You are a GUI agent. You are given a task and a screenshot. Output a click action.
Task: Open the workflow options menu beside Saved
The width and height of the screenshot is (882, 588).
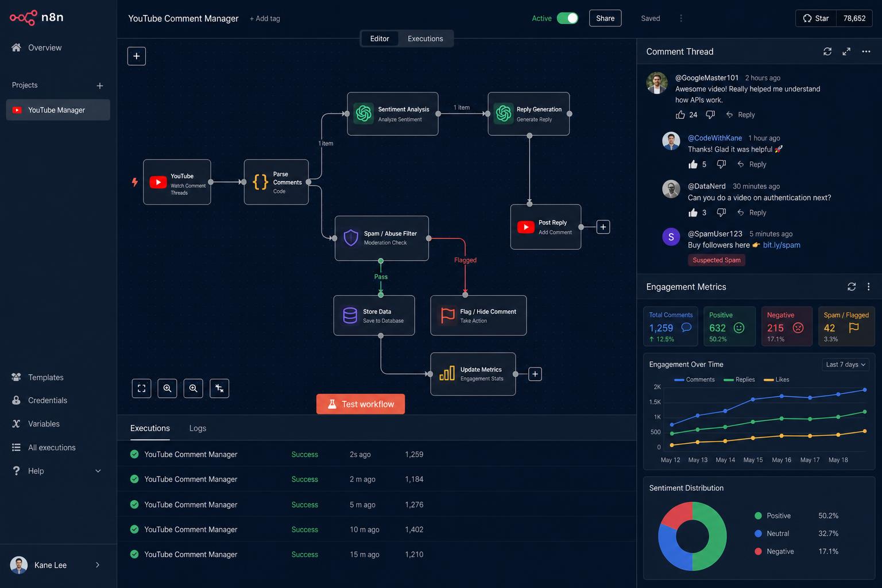pyautogui.click(x=681, y=18)
